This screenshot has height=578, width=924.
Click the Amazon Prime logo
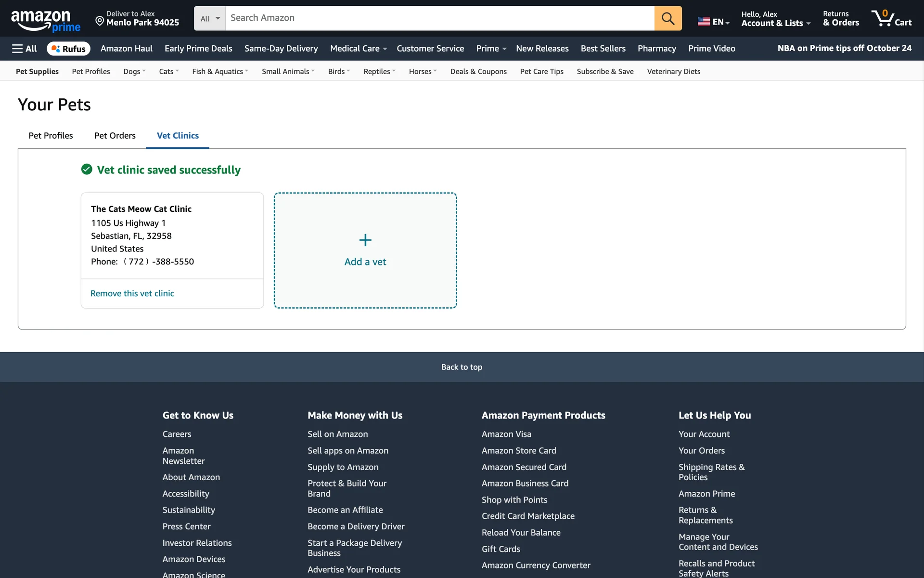pos(45,21)
